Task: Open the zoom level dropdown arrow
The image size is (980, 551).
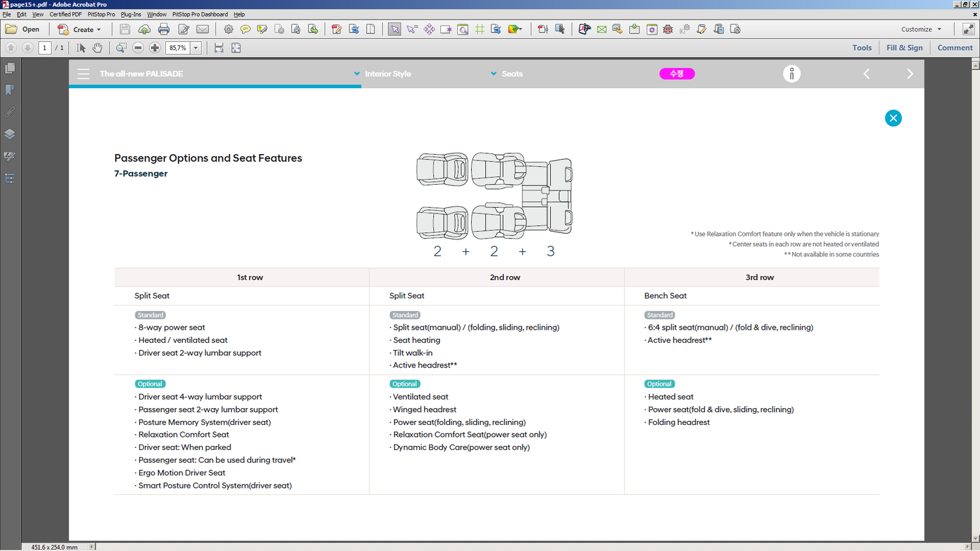Action: click(x=195, y=48)
